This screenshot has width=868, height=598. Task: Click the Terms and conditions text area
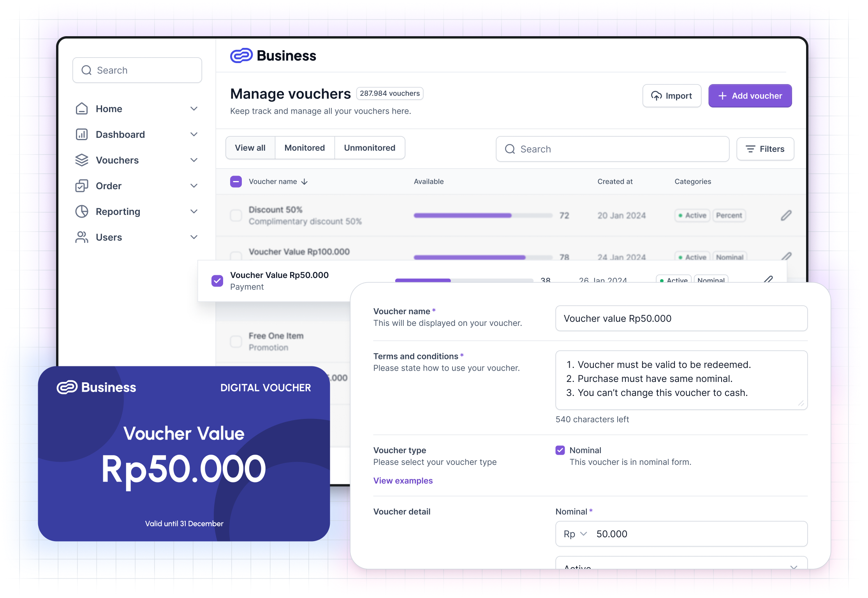click(681, 380)
